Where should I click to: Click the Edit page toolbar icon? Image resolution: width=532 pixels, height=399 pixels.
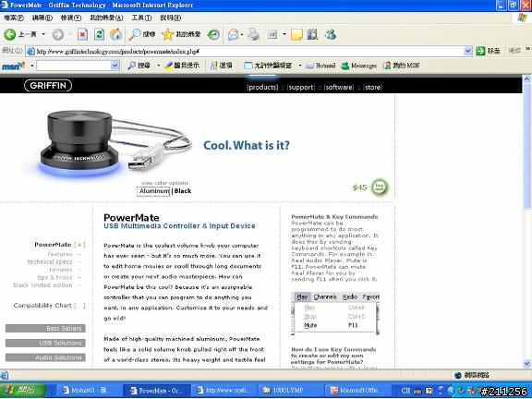[272, 34]
